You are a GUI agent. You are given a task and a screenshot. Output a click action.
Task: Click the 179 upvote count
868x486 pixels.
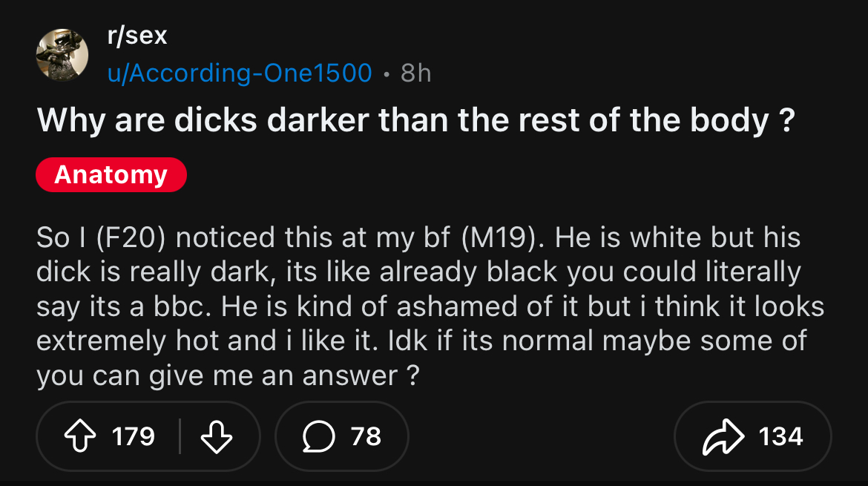134,436
